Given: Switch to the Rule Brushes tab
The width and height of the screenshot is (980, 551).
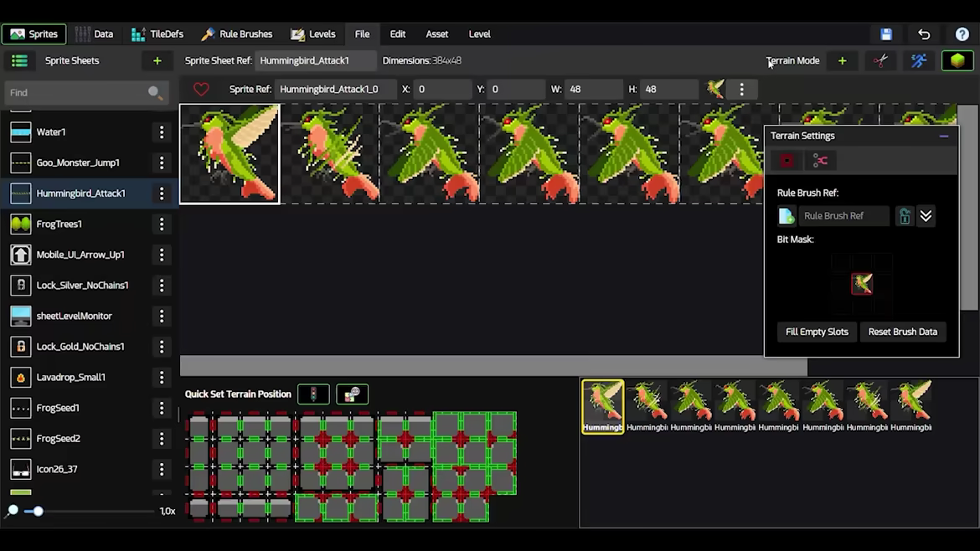Looking at the screenshot, I should (x=237, y=34).
